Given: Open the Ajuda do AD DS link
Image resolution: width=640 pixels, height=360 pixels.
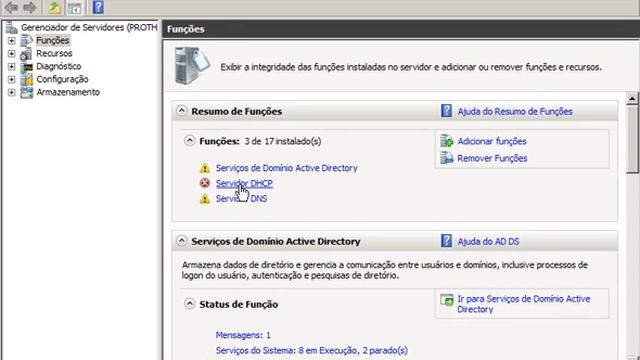Looking at the screenshot, I should [x=488, y=241].
